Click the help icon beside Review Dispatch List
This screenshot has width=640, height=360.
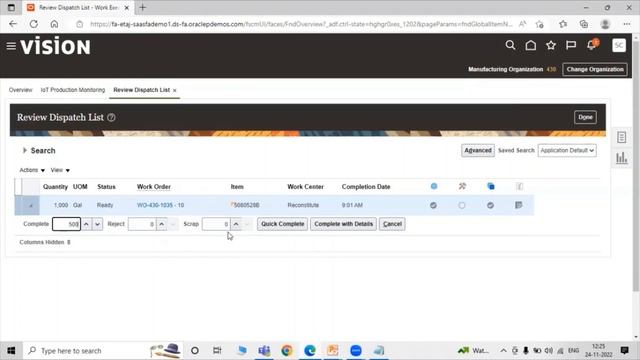111,118
